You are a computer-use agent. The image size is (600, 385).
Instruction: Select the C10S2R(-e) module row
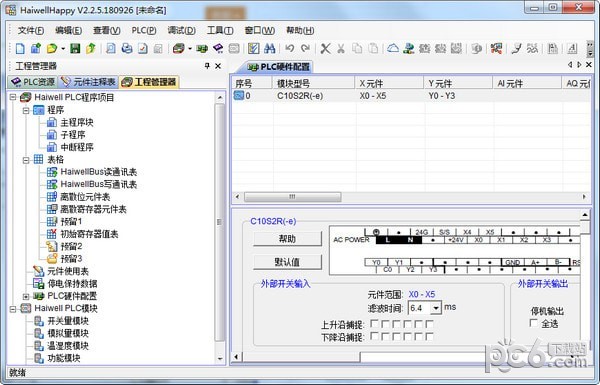(411, 96)
